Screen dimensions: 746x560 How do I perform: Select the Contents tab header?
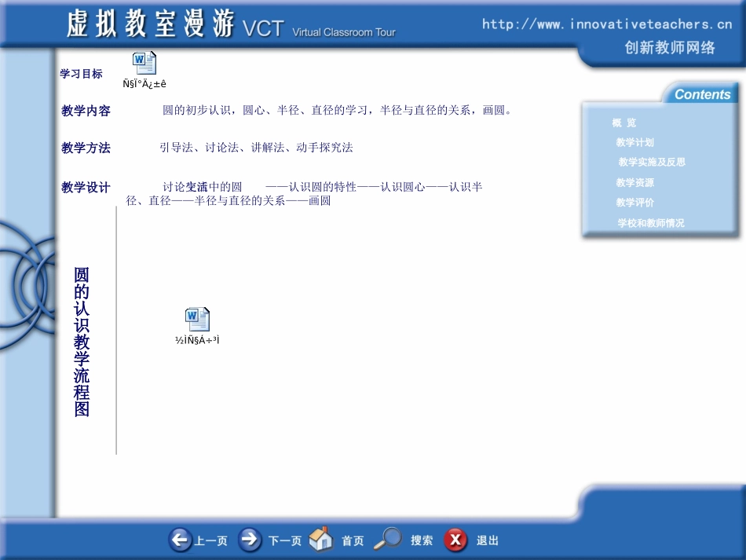tap(702, 94)
